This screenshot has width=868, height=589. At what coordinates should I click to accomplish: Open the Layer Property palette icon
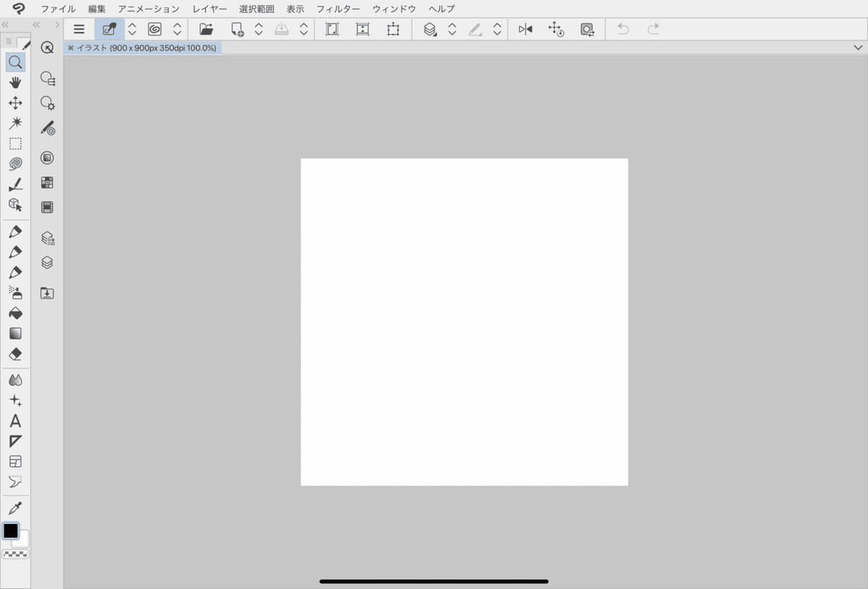(48, 238)
